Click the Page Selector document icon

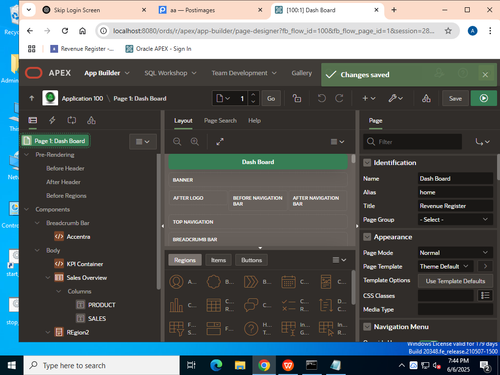(223, 98)
